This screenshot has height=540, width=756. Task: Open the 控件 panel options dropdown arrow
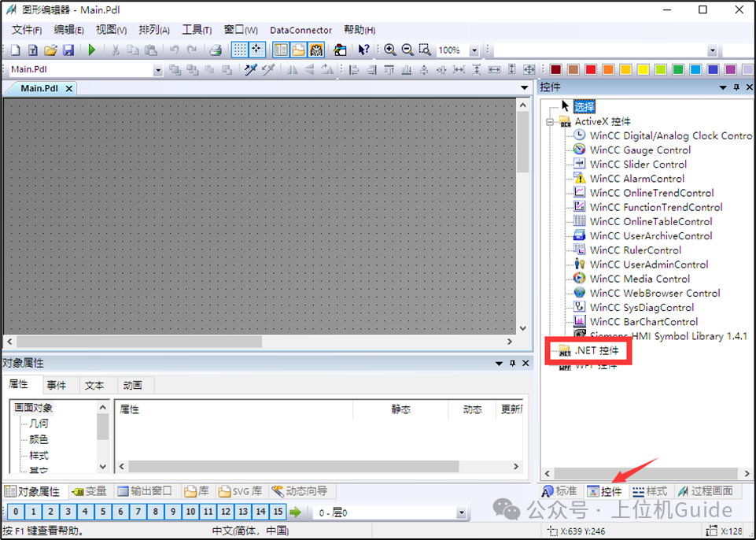tap(723, 87)
